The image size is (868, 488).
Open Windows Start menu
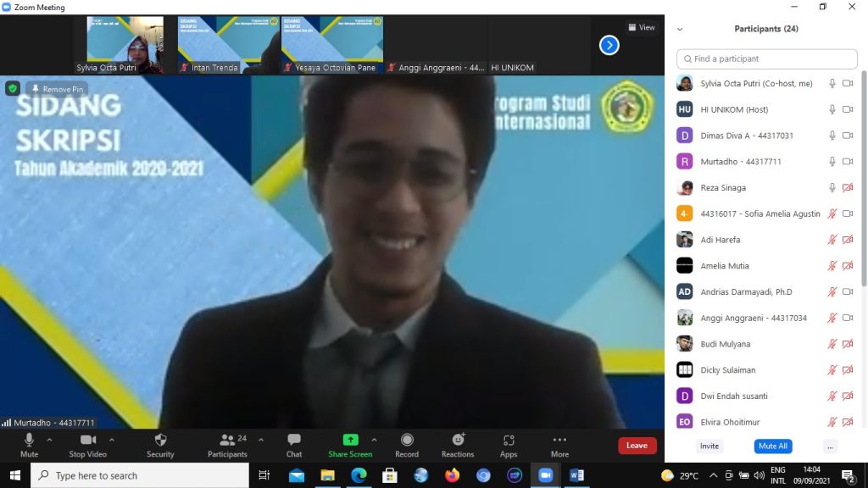click(15, 475)
